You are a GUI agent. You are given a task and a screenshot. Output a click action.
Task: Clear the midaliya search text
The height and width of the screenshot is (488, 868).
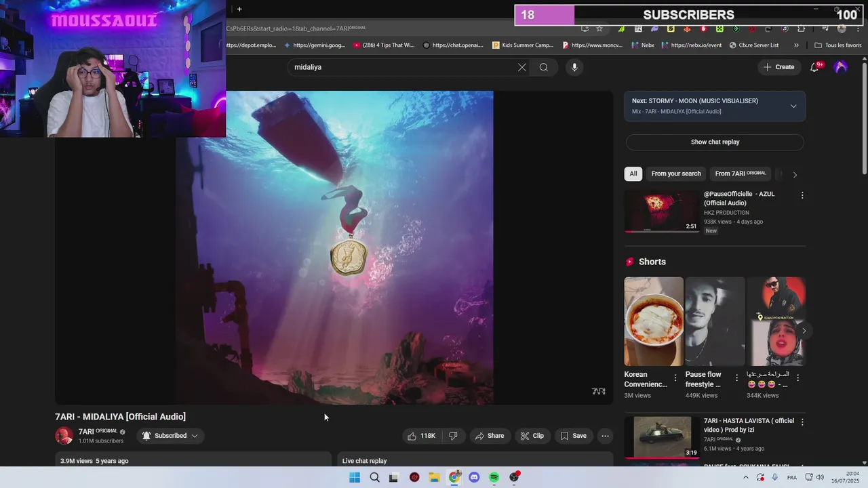click(521, 67)
